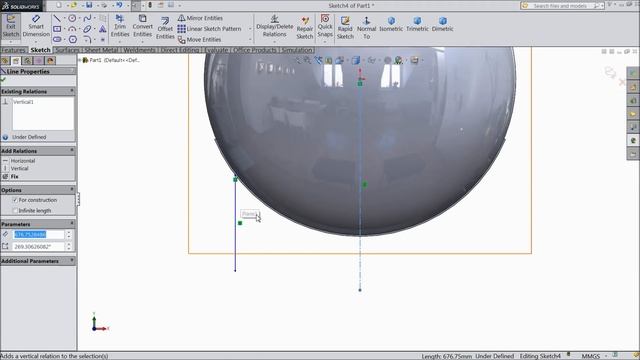640x360 pixels.
Task: Click the Search files and models box
Action: (562, 6)
